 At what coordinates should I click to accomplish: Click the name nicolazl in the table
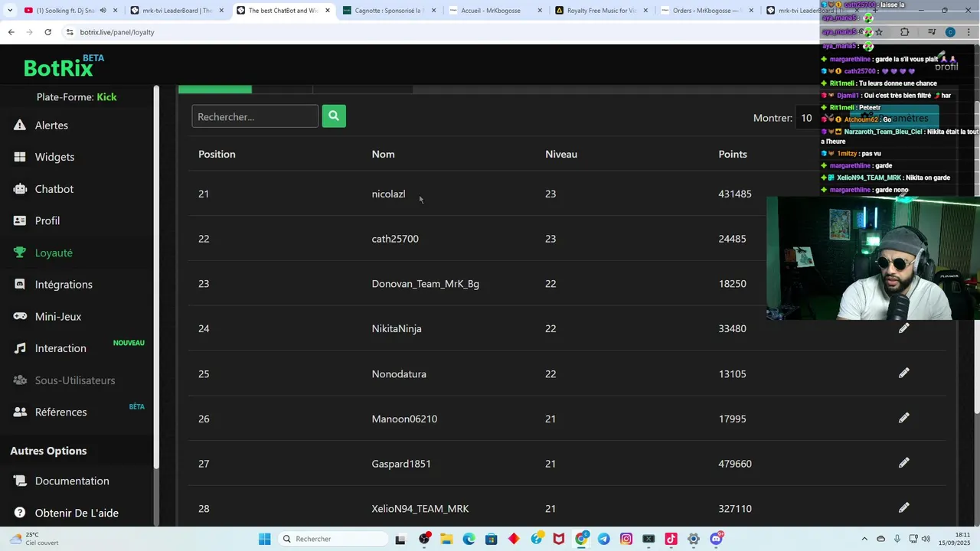point(389,194)
